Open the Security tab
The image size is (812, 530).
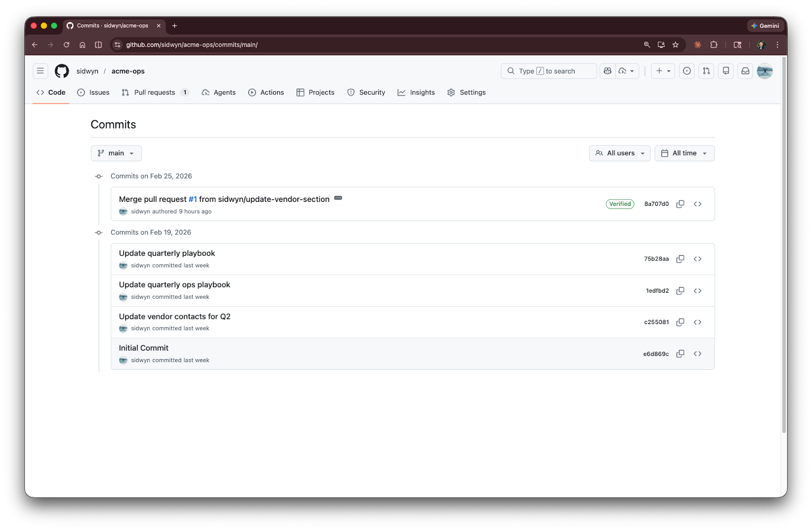pos(366,92)
